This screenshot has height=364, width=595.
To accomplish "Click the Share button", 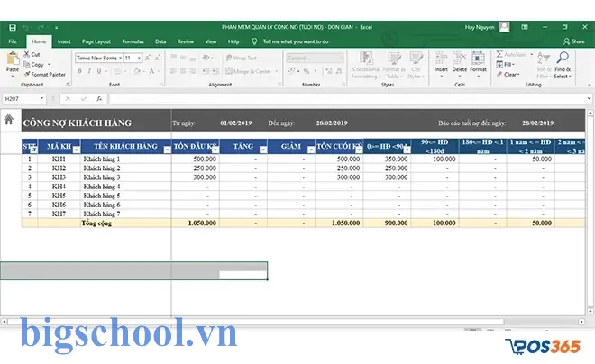I will pyautogui.click(x=574, y=41).
